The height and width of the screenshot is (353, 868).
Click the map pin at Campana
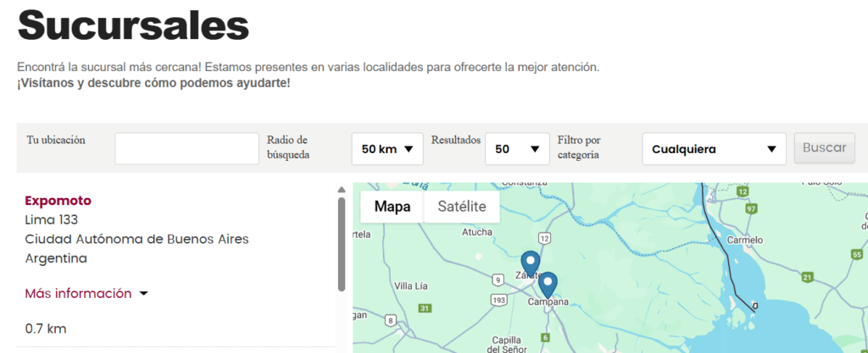point(548,283)
